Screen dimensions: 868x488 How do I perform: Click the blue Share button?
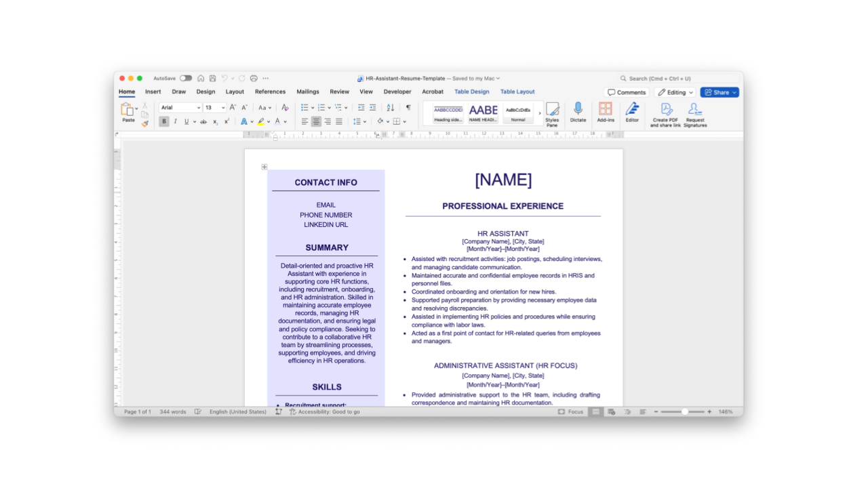[x=719, y=92]
